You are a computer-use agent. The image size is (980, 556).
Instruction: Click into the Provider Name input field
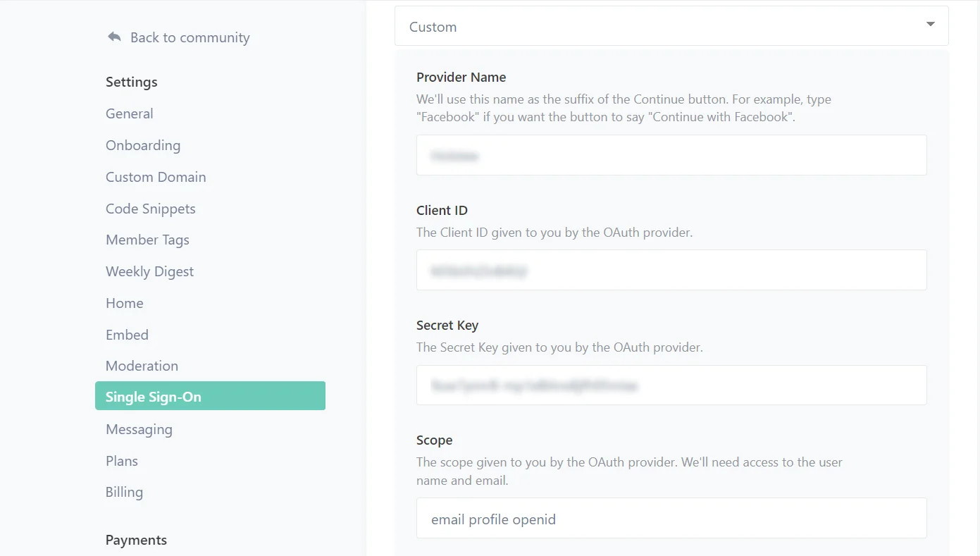tap(670, 154)
